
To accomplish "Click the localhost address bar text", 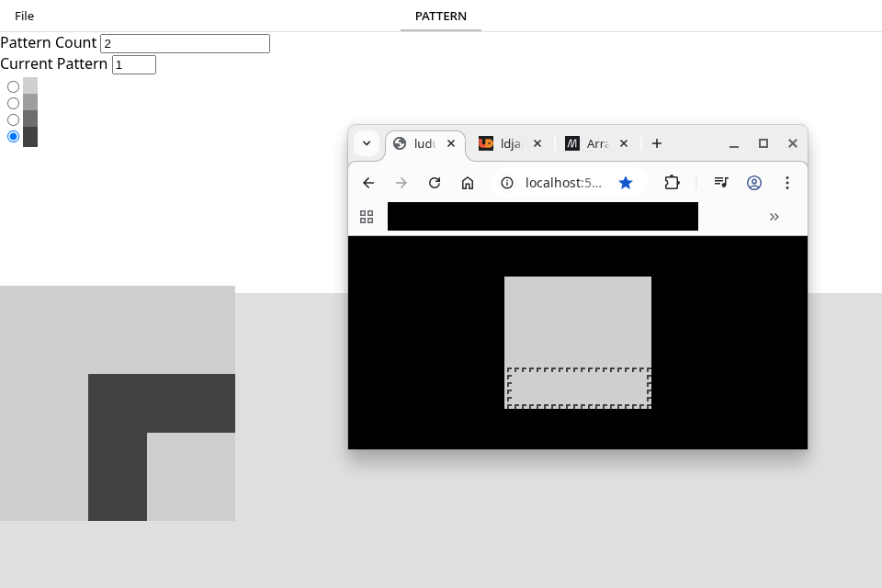I will tap(563, 183).
